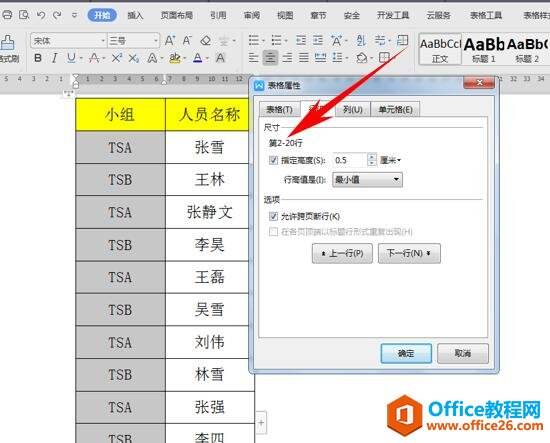
Task: Adjust height with the spinner arrows
Action: (372, 160)
